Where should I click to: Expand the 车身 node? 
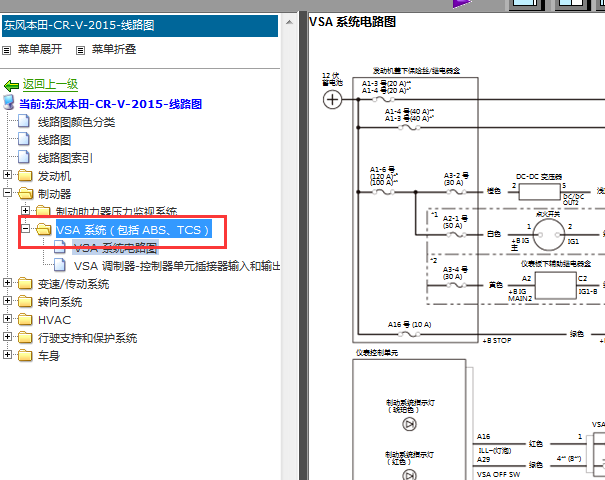(x=7, y=355)
